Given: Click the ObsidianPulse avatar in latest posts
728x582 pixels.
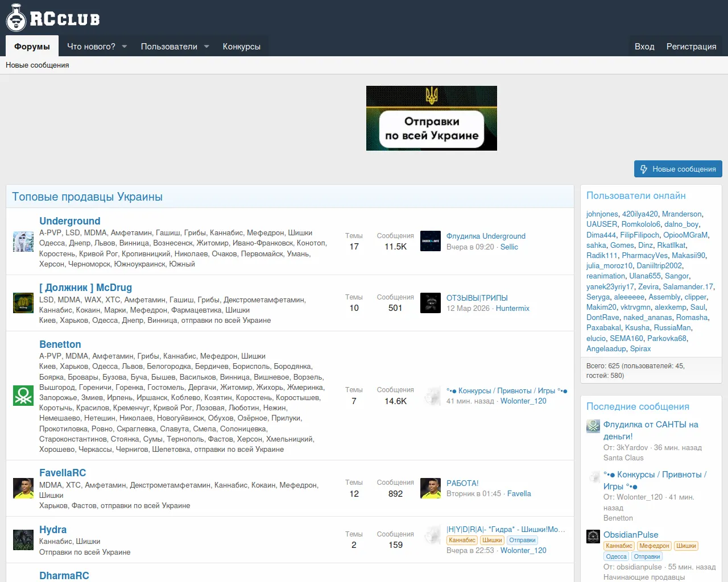Looking at the screenshot, I should [593, 536].
